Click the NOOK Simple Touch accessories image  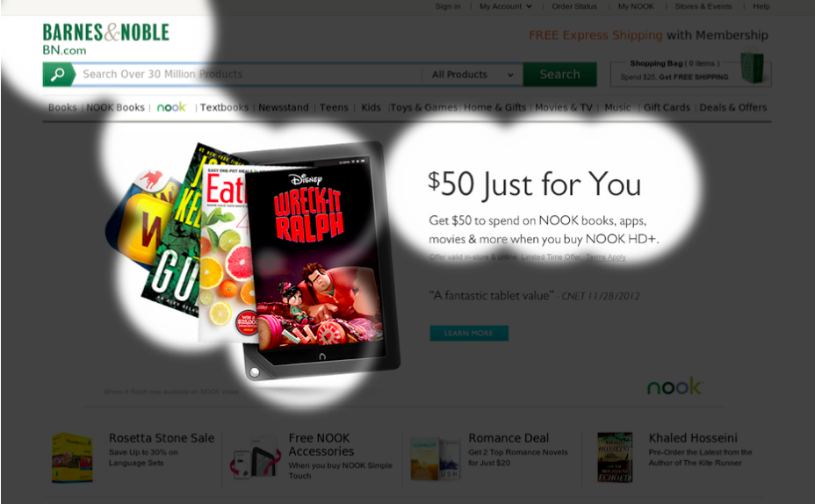pos(256,457)
